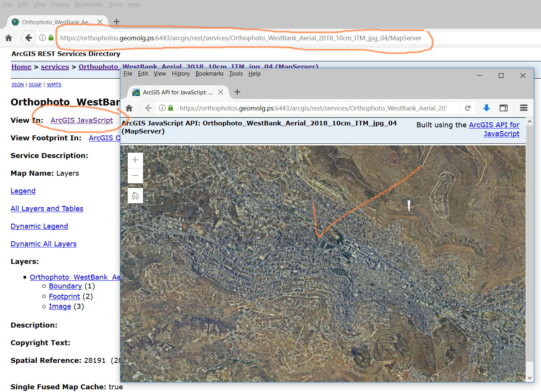This screenshot has width=541, height=392.
Task: Open Help menu in the front window
Action: point(254,74)
